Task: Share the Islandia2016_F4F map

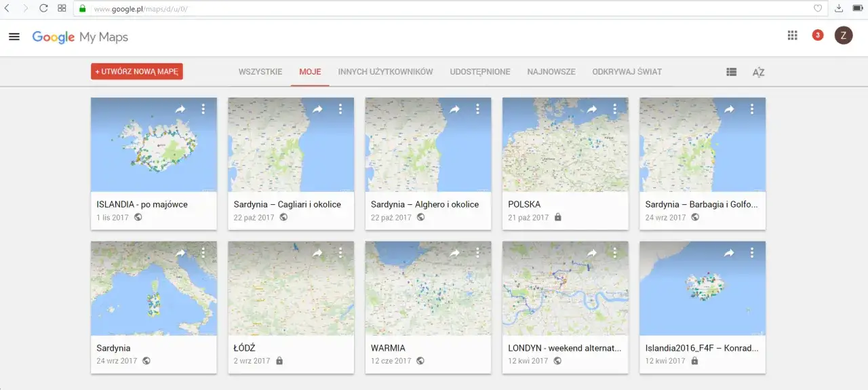Action: [x=729, y=253]
